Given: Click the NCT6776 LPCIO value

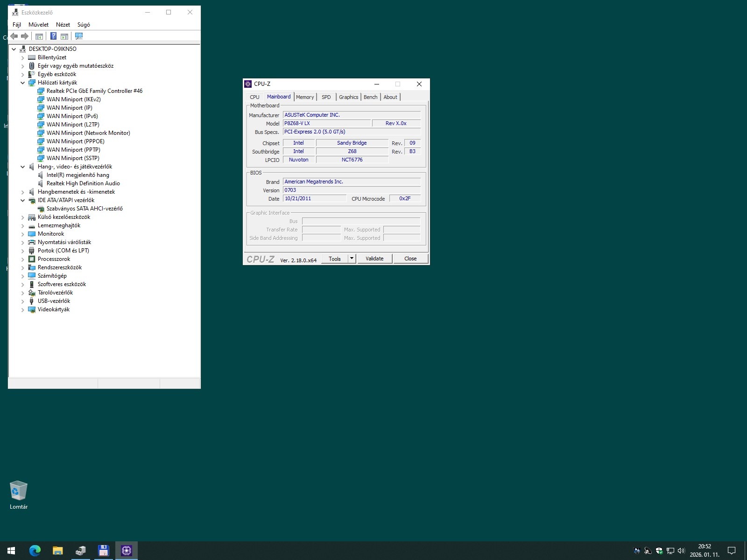Looking at the screenshot, I should pyautogui.click(x=352, y=160).
